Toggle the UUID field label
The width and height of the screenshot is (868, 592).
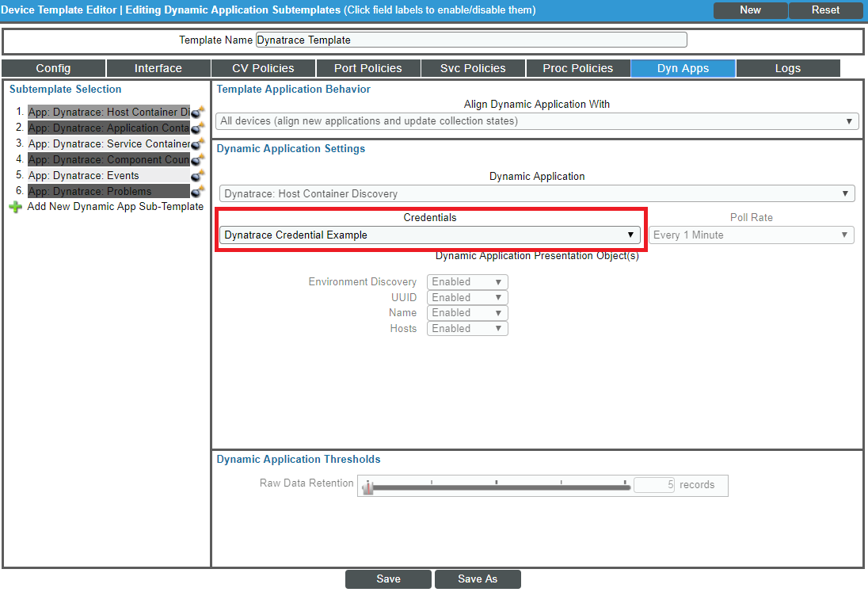point(404,297)
